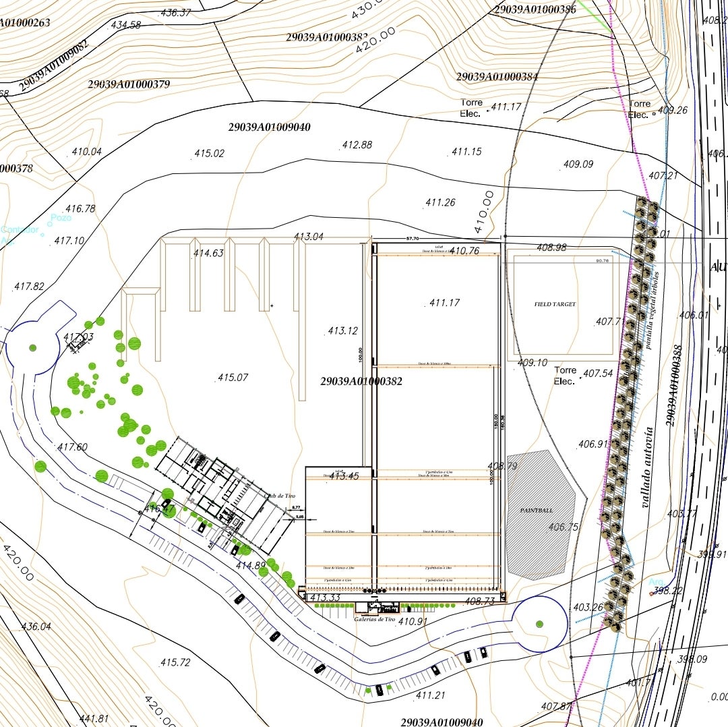Click the FIELD TARGET area label
728x727 pixels.
pyautogui.click(x=555, y=305)
